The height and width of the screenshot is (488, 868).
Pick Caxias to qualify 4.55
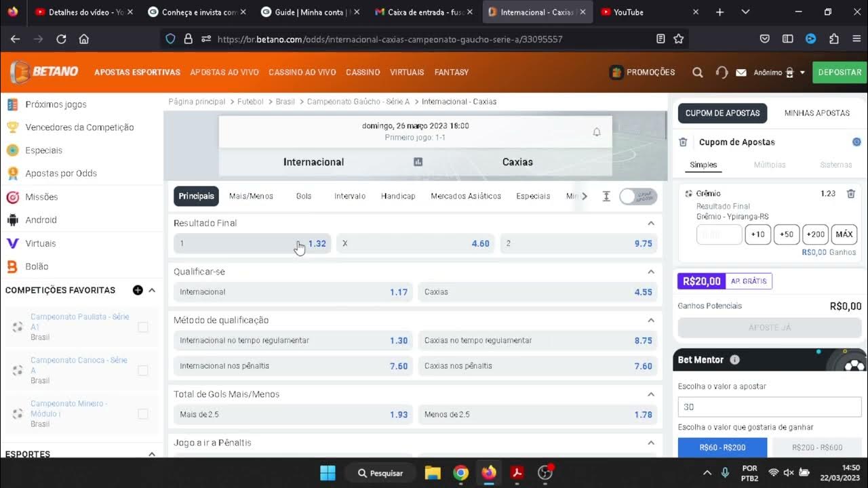click(x=538, y=292)
